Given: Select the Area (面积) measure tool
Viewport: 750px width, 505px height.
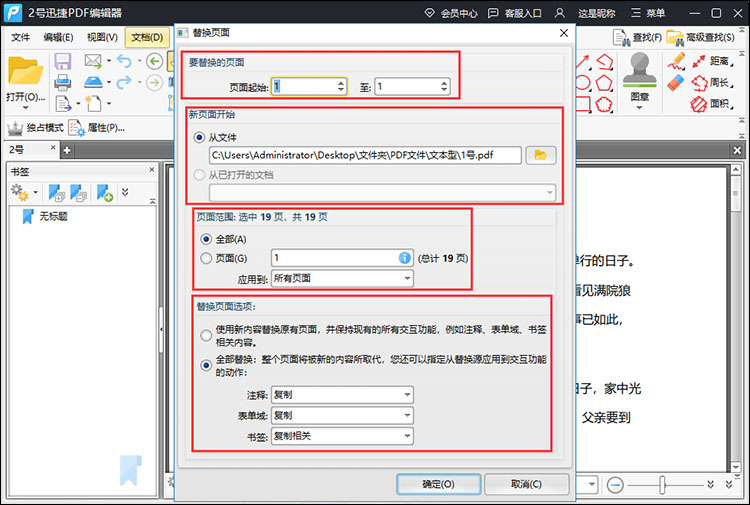Looking at the screenshot, I should point(712,103).
